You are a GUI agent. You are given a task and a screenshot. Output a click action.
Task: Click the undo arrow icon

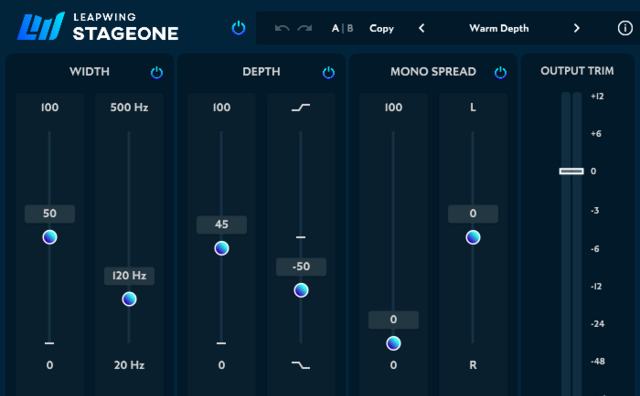[282, 28]
